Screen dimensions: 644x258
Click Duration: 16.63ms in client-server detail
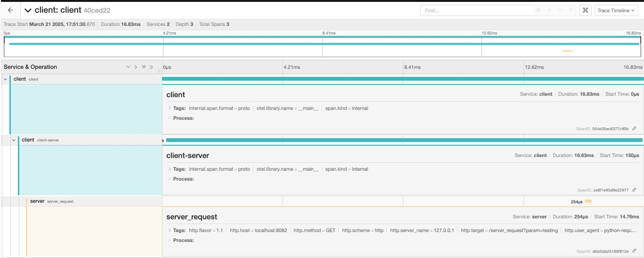coord(573,155)
